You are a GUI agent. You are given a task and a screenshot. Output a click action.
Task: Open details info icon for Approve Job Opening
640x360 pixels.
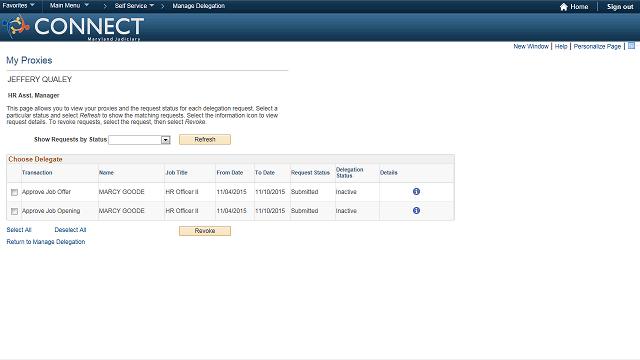416,211
